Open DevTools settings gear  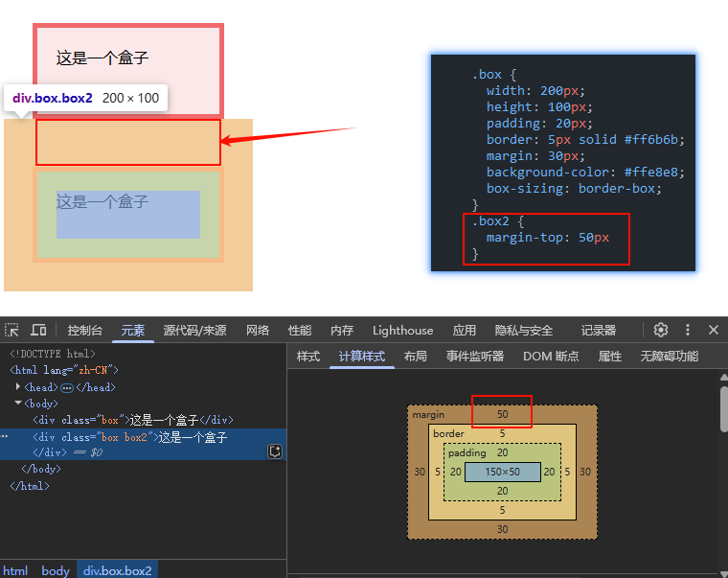tap(661, 330)
